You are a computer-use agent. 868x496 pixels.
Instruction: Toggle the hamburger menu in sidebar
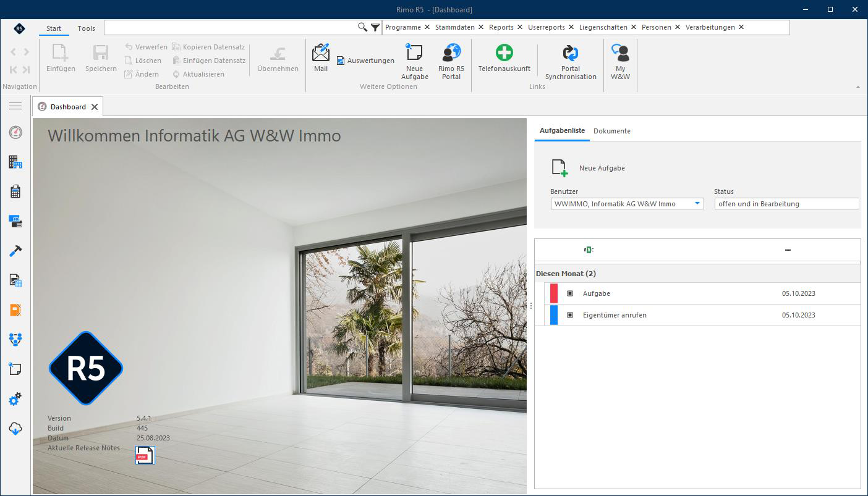15,106
